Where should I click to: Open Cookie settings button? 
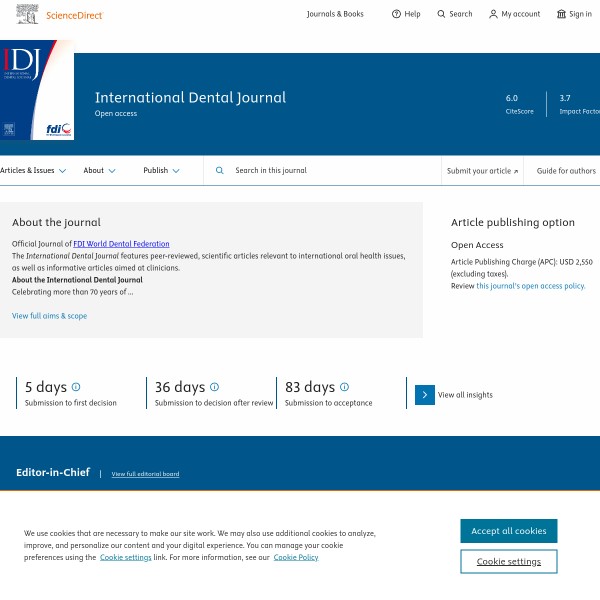point(508,562)
